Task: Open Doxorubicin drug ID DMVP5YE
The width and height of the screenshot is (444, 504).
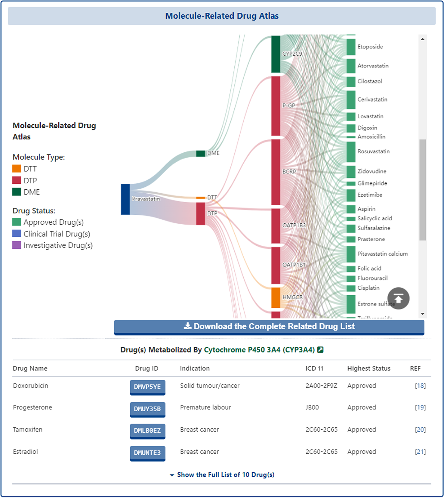Action: click(x=147, y=387)
